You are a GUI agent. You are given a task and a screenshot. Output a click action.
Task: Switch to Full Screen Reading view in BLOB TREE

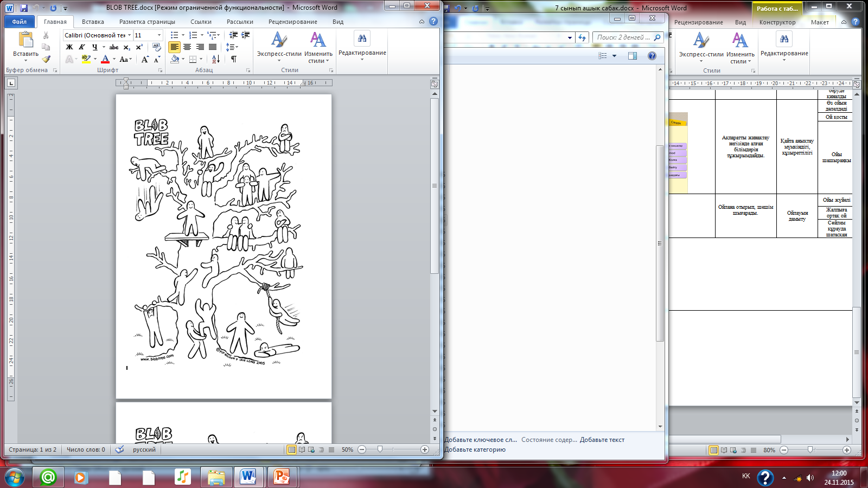(x=302, y=450)
